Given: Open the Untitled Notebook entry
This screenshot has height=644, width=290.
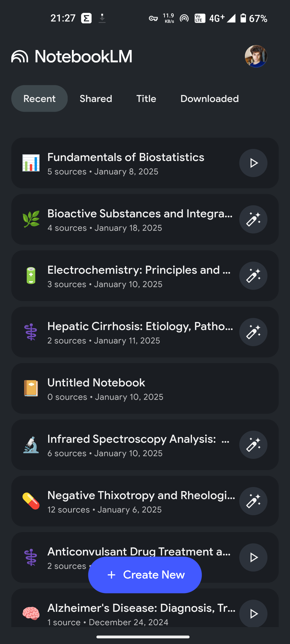Looking at the screenshot, I should (145, 388).
